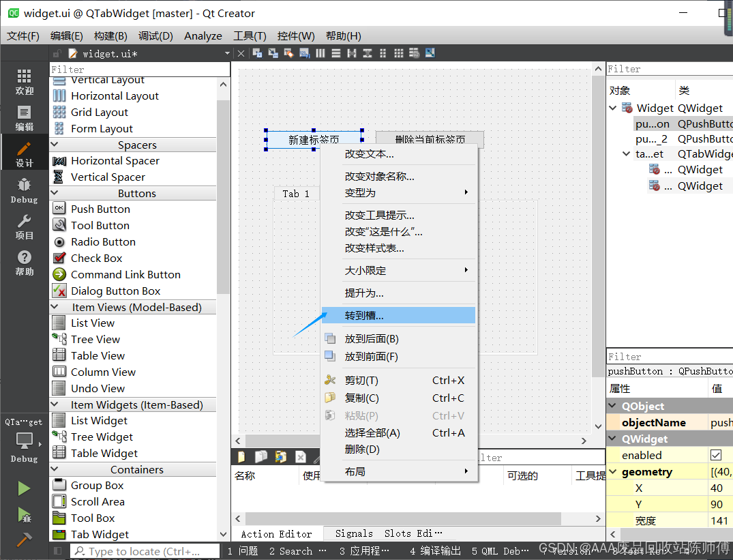Select the Lay Out Vertically tool
The image size is (733, 560).
point(335,53)
